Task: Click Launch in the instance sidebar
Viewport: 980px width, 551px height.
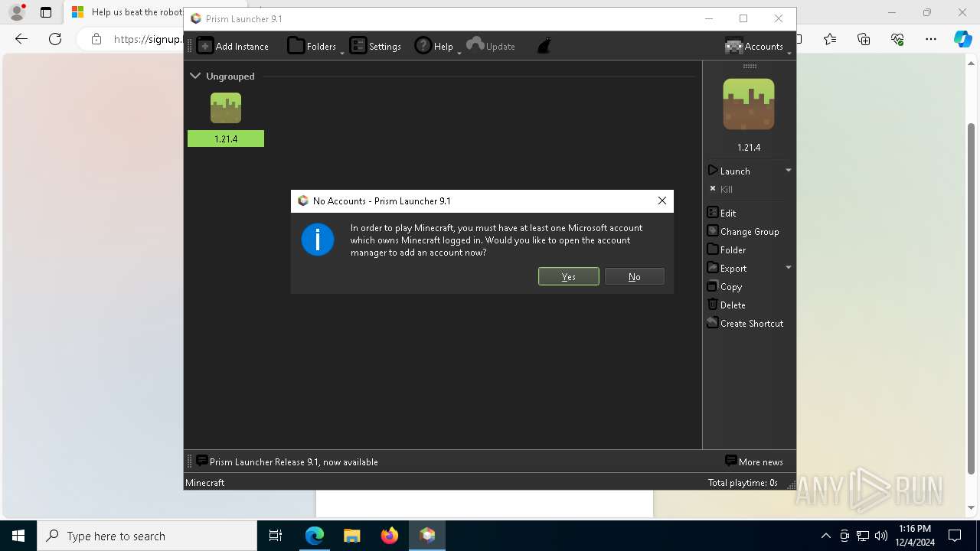Action: pyautogui.click(x=729, y=171)
